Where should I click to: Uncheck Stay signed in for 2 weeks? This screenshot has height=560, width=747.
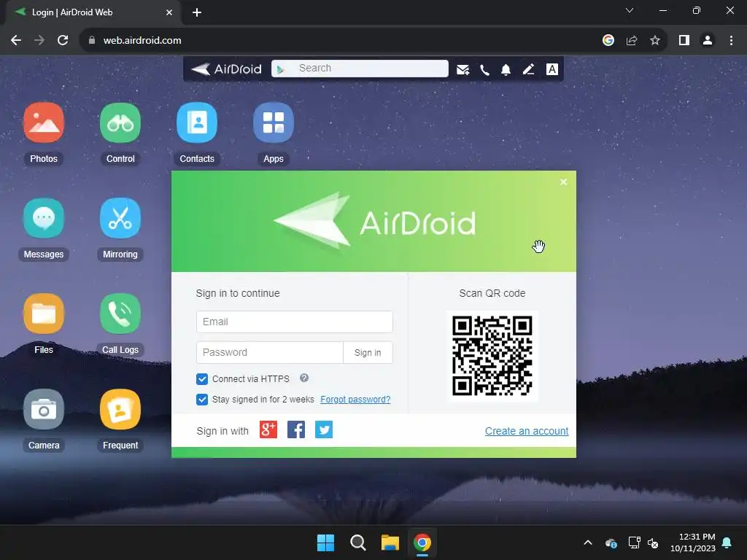(202, 400)
